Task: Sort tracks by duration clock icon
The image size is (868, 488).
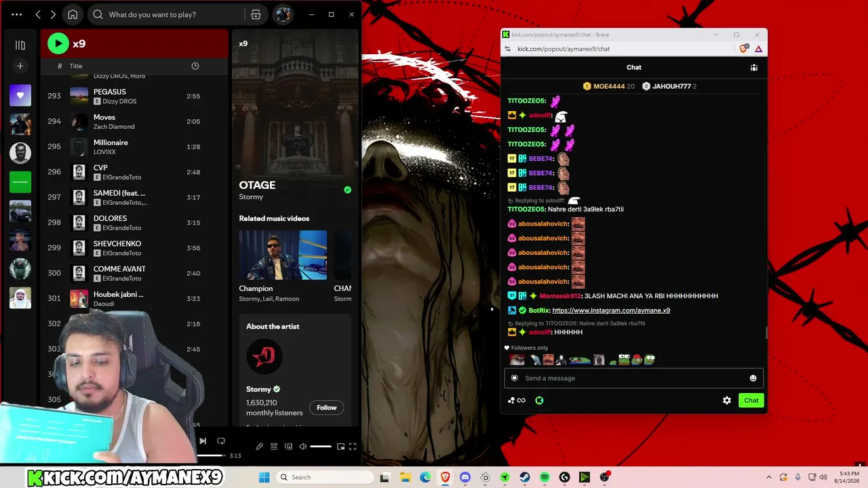Action: [195, 66]
